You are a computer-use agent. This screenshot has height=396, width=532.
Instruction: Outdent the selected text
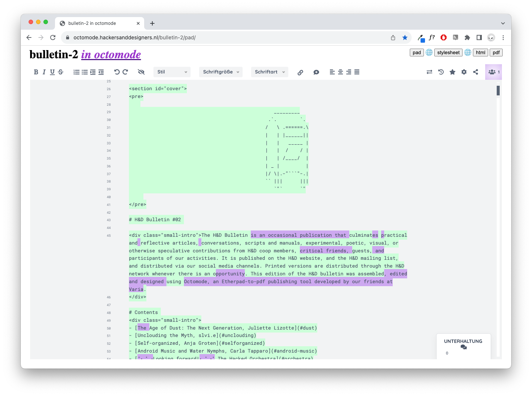coord(101,72)
